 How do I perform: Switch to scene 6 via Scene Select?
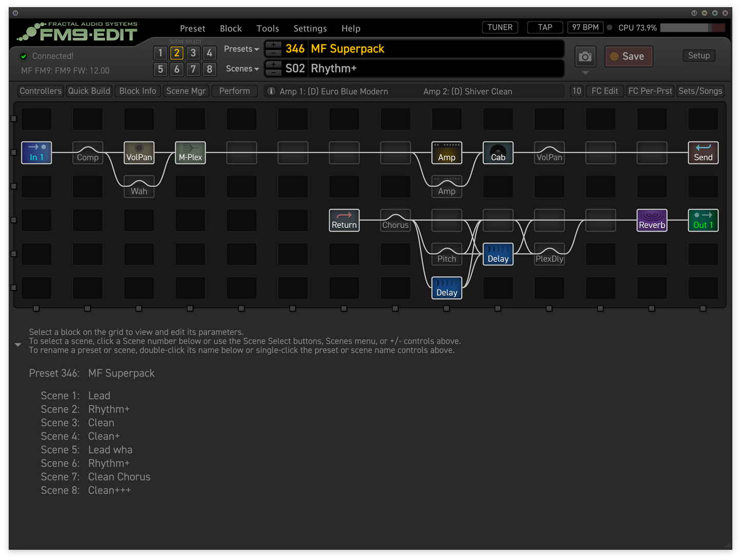coord(177,69)
